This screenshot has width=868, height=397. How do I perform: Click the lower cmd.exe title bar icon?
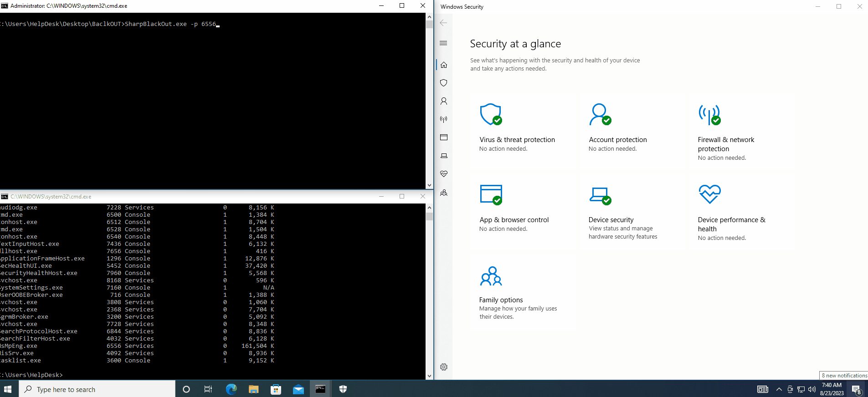5,197
